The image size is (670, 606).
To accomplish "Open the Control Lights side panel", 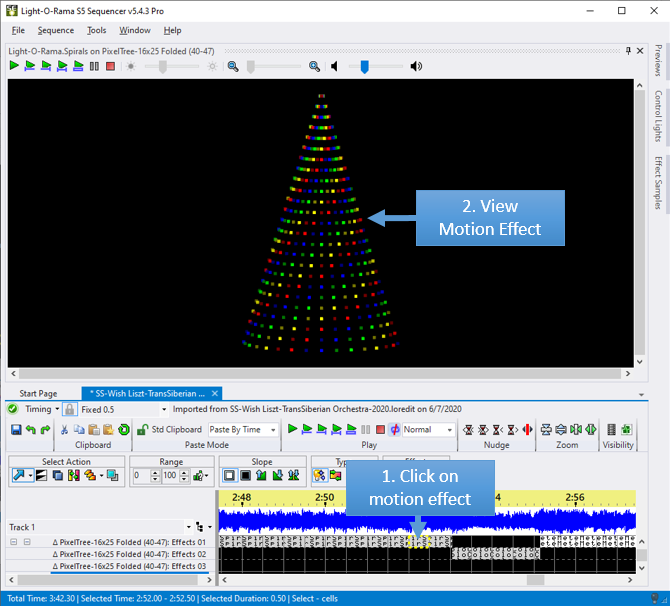I will (x=658, y=115).
